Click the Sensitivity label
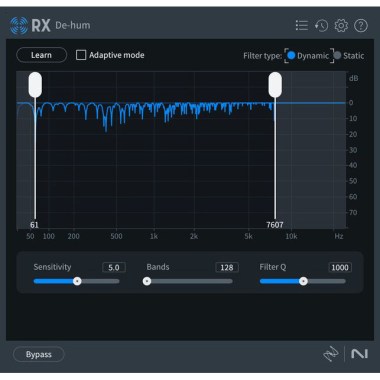 pos(52,267)
